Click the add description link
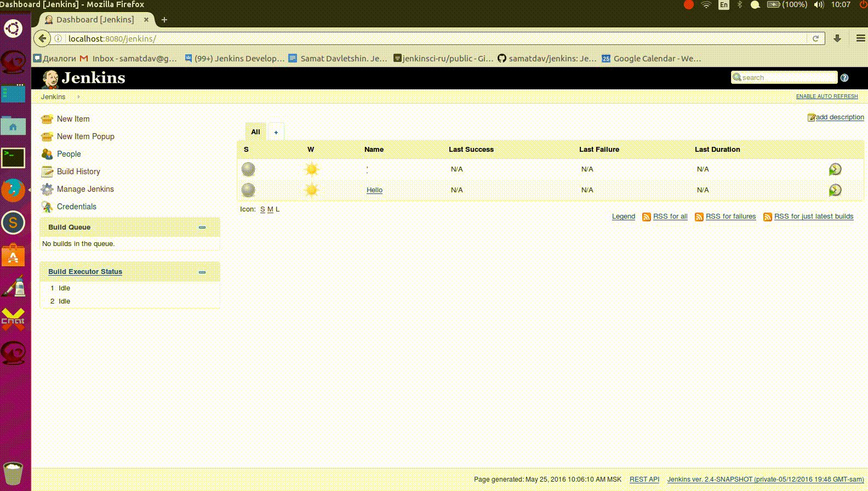The height and width of the screenshot is (491, 868). coord(839,117)
